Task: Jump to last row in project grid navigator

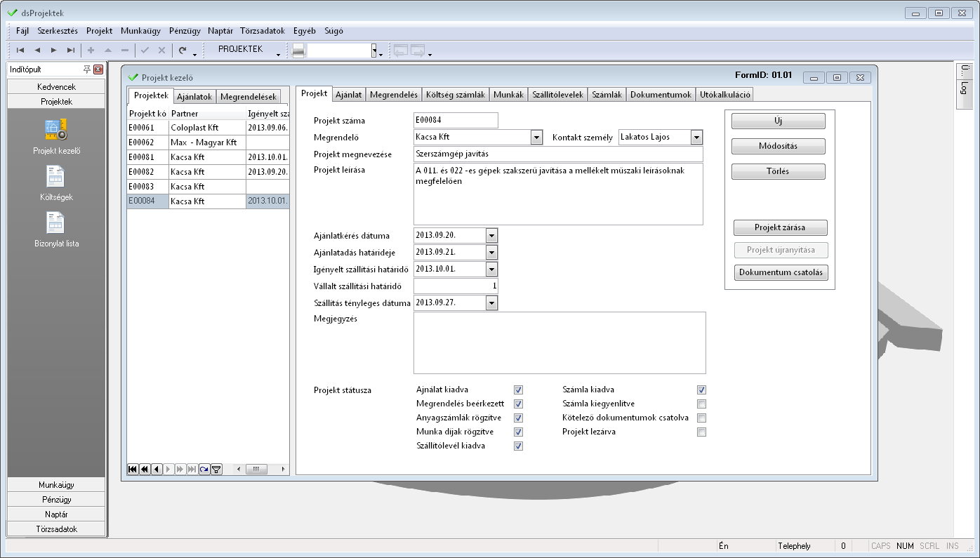Action: tap(192, 469)
